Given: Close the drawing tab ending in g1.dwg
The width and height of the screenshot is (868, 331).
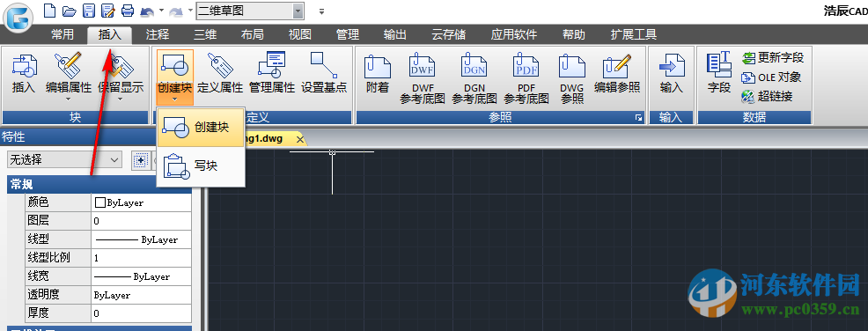Looking at the screenshot, I should click(x=300, y=138).
